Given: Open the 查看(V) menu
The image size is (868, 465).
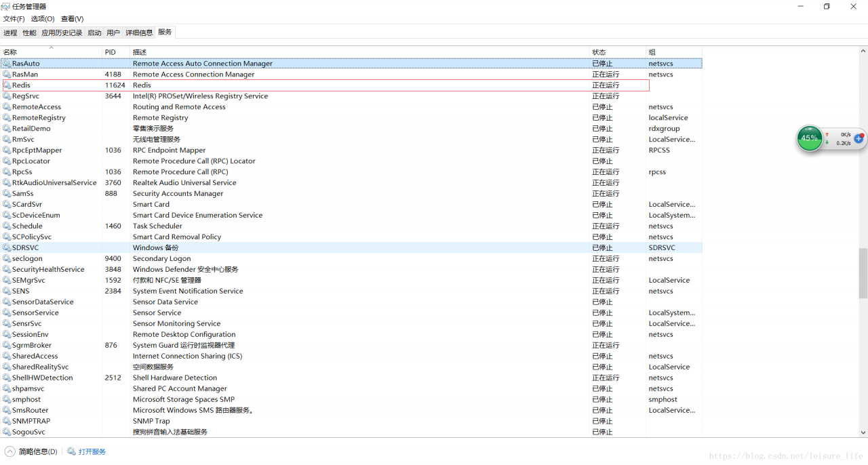Looking at the screenshot, I should (72, 19).
